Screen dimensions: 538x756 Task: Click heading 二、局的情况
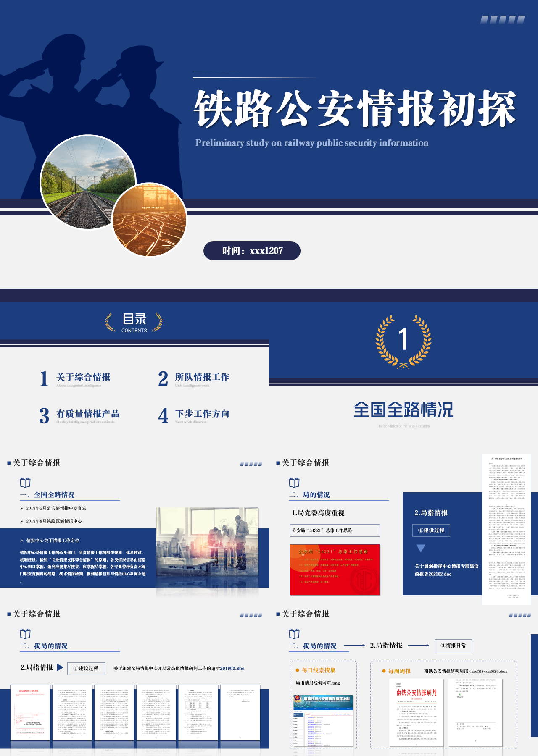click(x=309, y=495)
